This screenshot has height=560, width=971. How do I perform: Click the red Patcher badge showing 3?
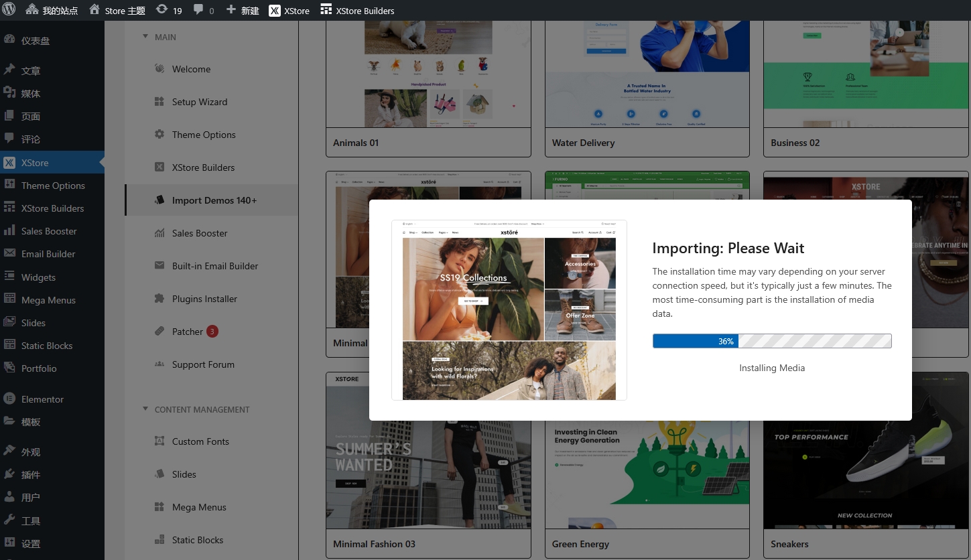[212, 331]
